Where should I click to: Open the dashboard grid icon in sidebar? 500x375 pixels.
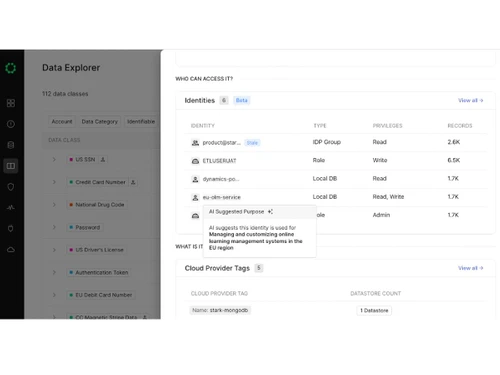pos(11,103)
